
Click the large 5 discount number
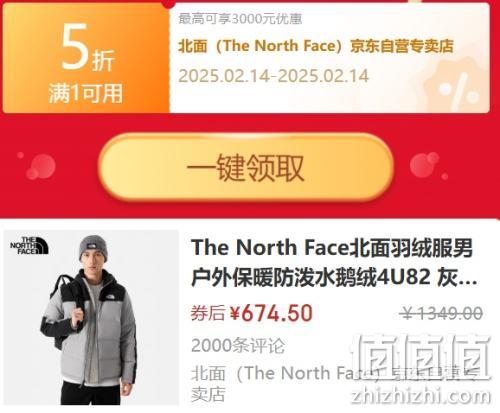(75, 47)
